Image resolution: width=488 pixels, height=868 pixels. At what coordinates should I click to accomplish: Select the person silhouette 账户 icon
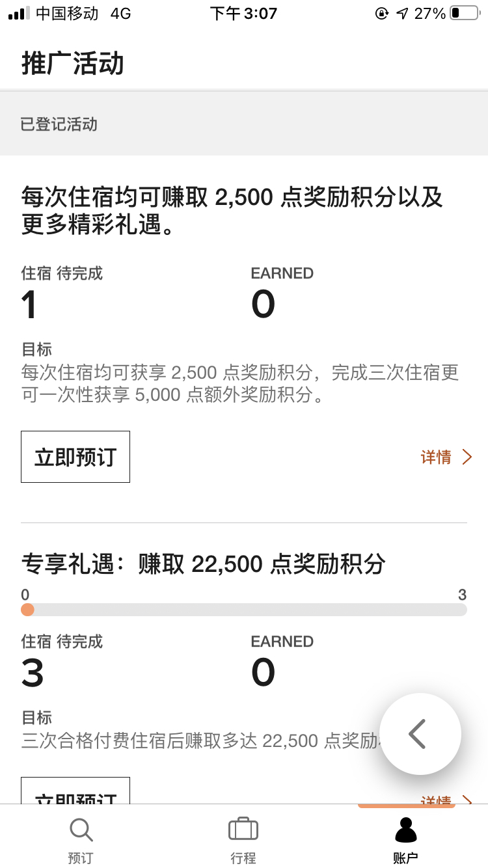[x=406, y=830]
